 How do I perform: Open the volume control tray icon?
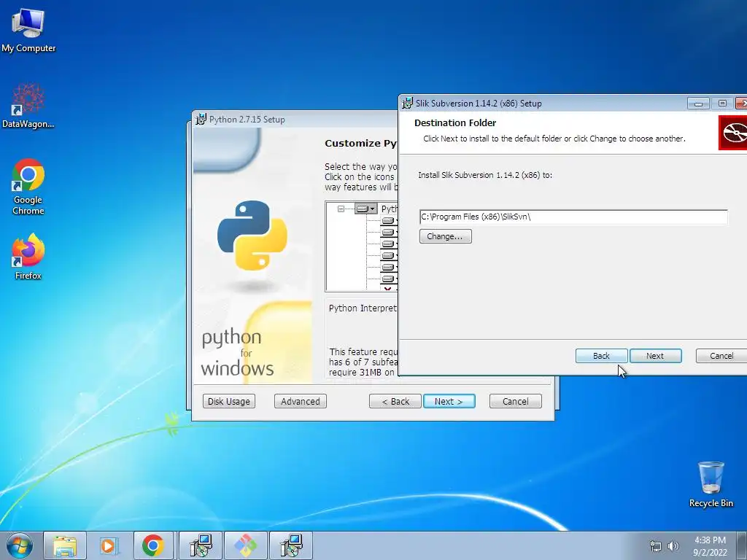[x=673, y=546]
